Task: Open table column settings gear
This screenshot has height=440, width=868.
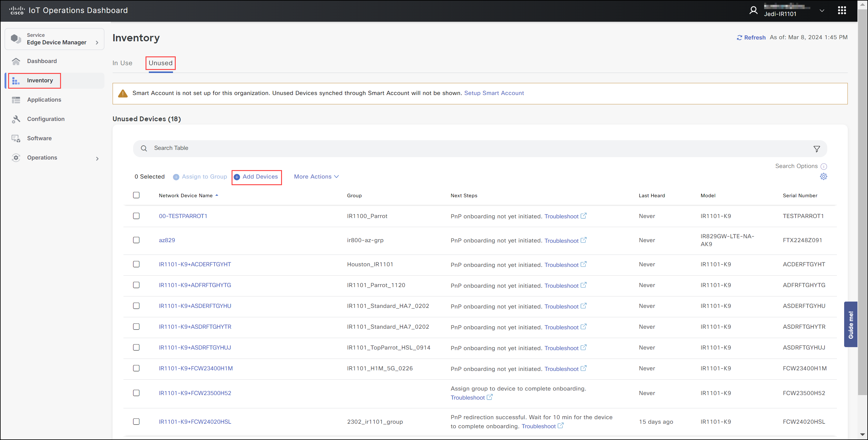Action: [823, 176]
